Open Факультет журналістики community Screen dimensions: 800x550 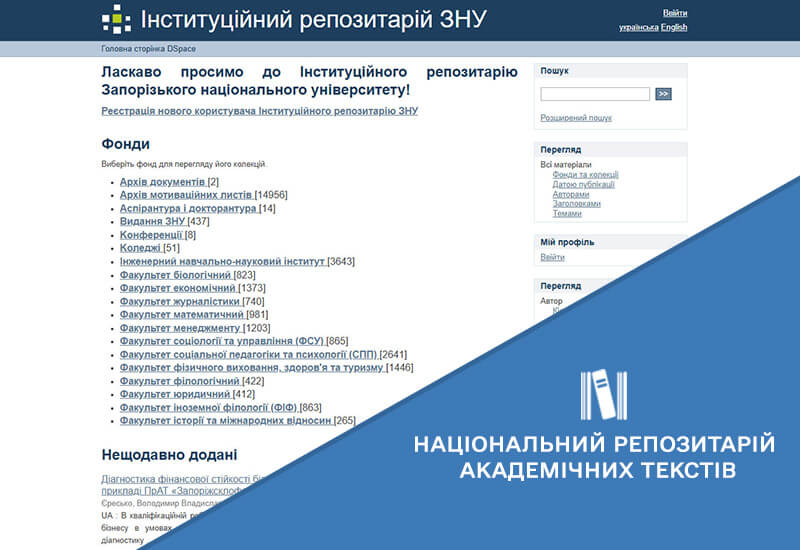coord(181,301)
